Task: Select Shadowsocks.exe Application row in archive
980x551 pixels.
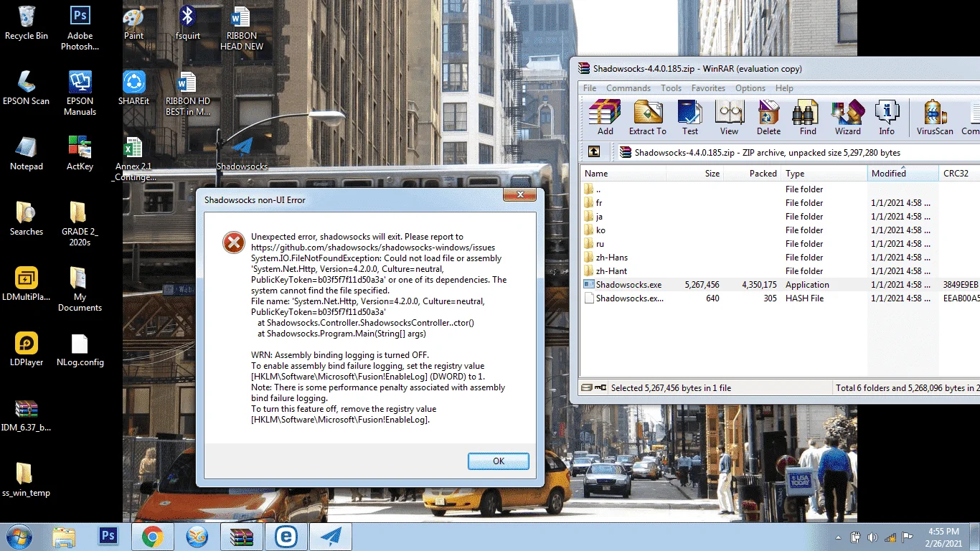Action: 780,285
